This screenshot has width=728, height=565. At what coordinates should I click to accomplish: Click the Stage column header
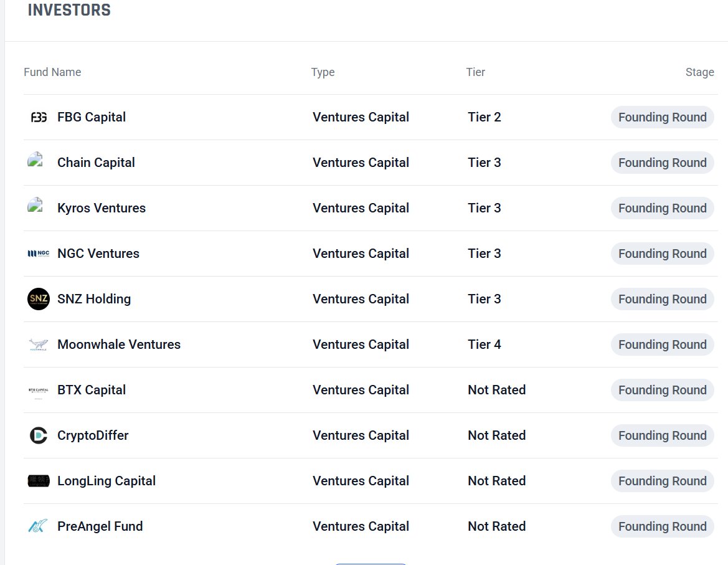[x=699, y=72]
